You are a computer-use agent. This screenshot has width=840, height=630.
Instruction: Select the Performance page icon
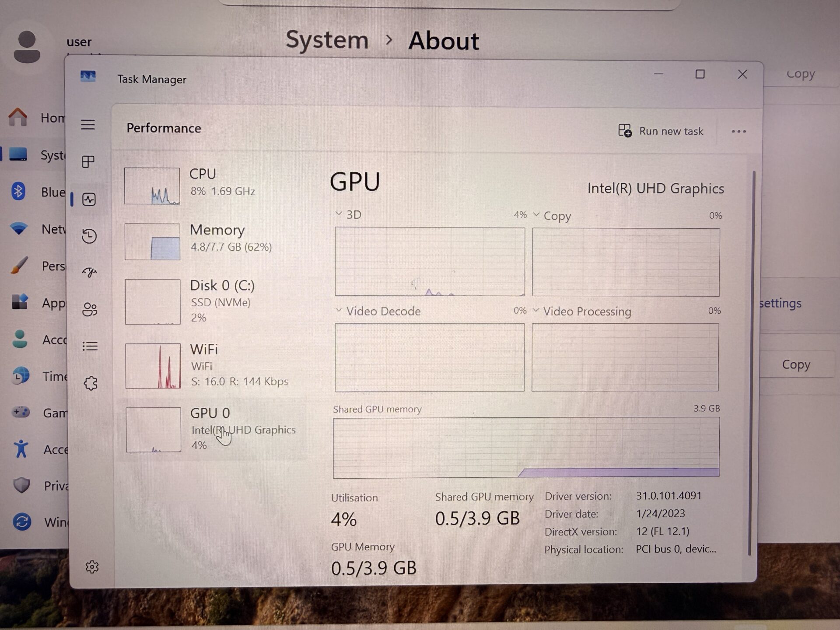(x=89, y=199)
